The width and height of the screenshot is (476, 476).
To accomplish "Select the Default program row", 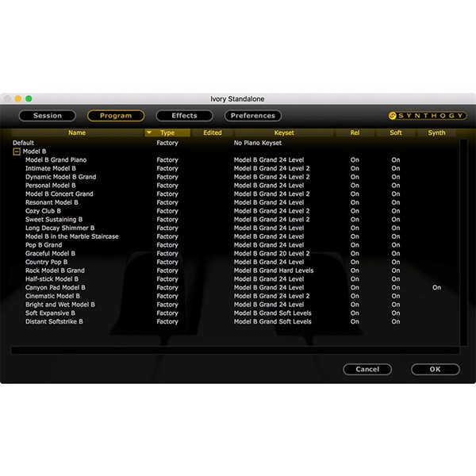I will tap(24, 143).
